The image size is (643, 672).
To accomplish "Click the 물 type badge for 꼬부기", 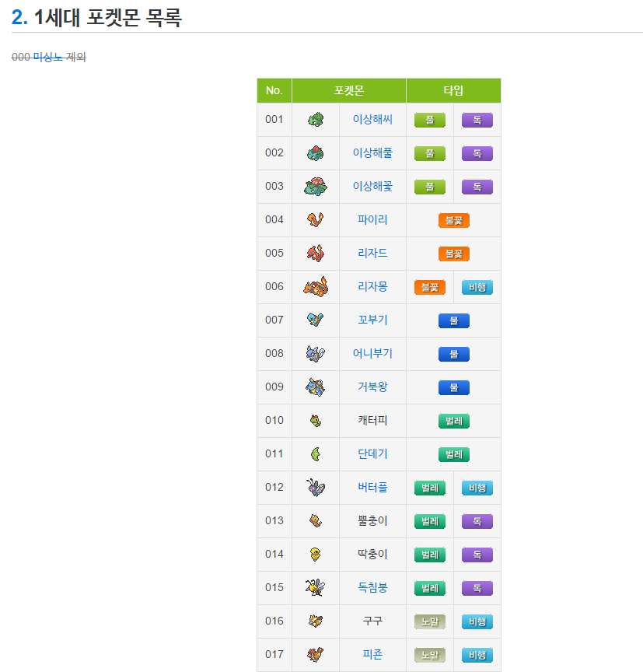I will click(x=453, y=320).
